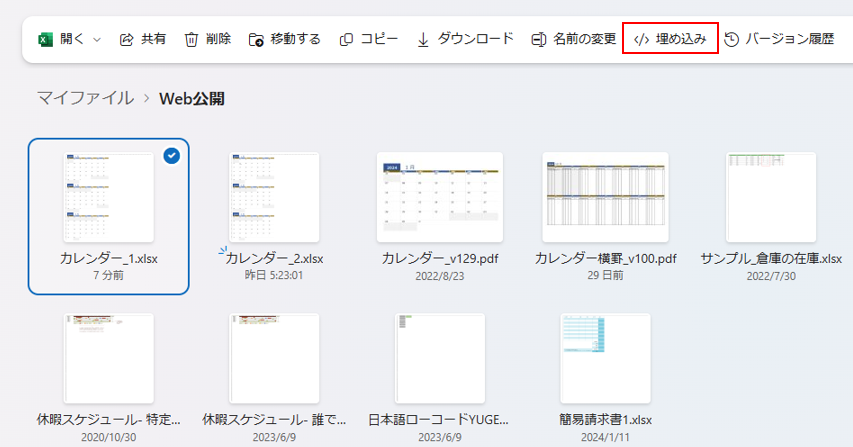The image size is (853, 447).
Task: Click the 削除 trash can icon
Action: click(191, 40)
